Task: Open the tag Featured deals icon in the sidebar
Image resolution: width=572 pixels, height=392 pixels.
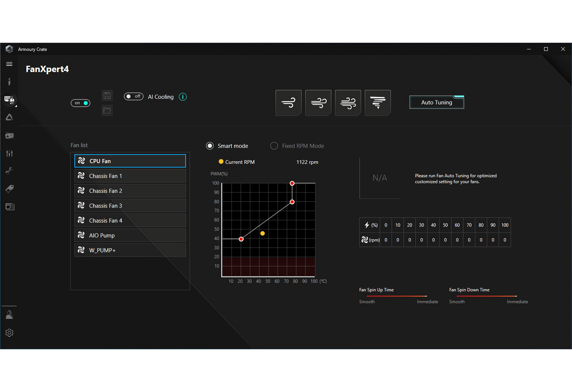Action: pos(9,189)
